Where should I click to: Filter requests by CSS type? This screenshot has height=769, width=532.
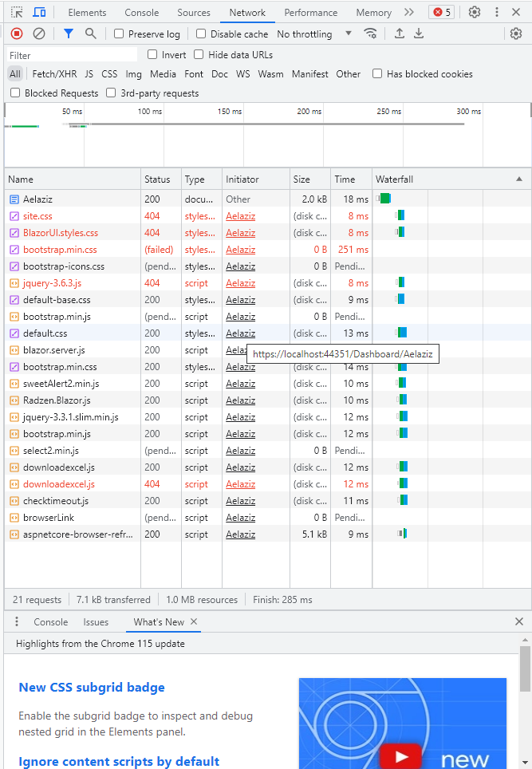[x=109, y=74]
